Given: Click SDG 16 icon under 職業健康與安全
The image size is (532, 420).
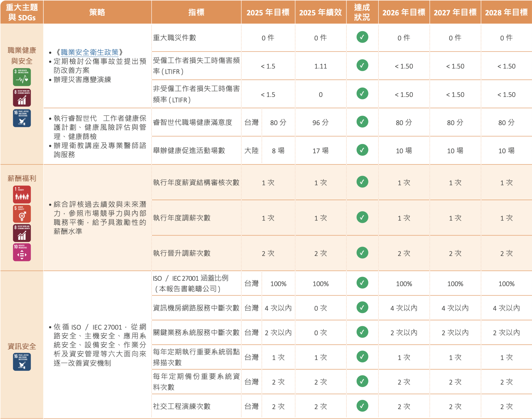Looking at the screenshot, I should 22,118.
